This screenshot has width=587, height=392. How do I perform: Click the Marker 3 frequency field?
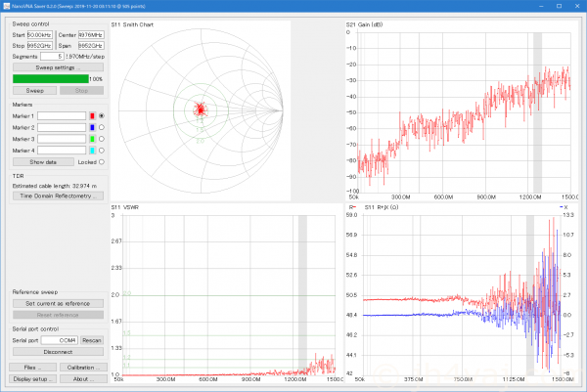click(x=62, y=139)
